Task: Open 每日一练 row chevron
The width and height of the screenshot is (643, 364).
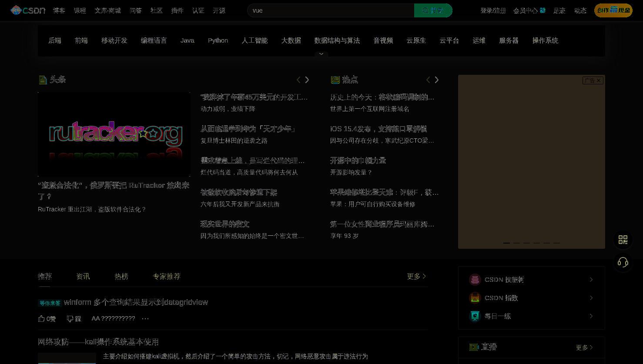Action: point(591,316)
